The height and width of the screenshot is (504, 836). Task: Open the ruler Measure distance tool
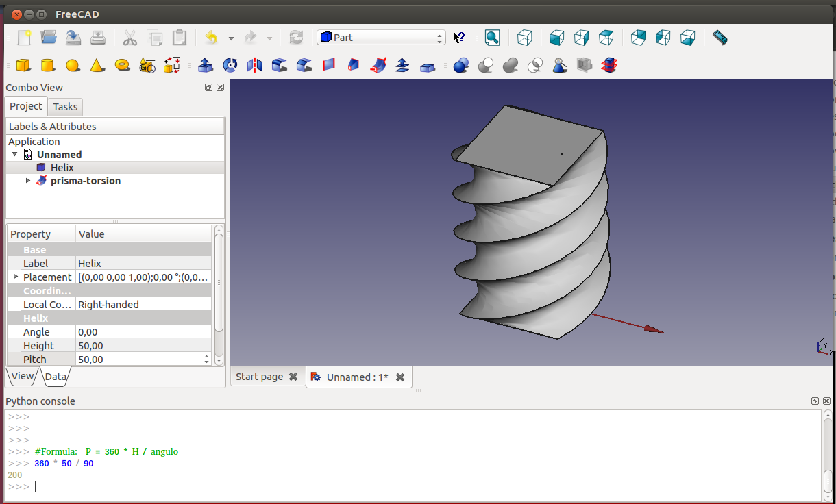point(720,38)
